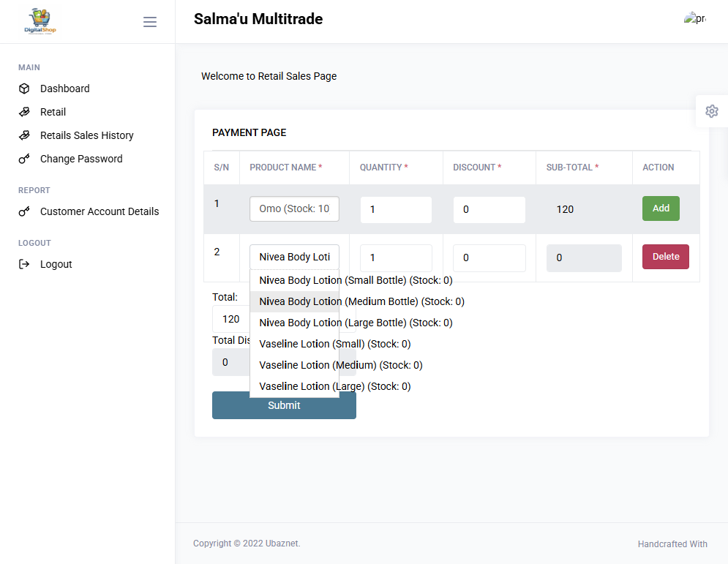The height and width of the screenshot is (564, 728).
Task: Click the Logout arrow icon
Action: pyautogui.click(x=24, y=264)
